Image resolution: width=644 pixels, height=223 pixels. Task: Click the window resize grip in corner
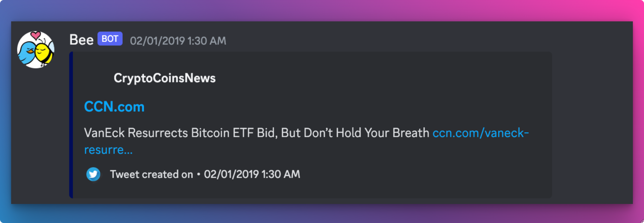(x=641, y=220)
